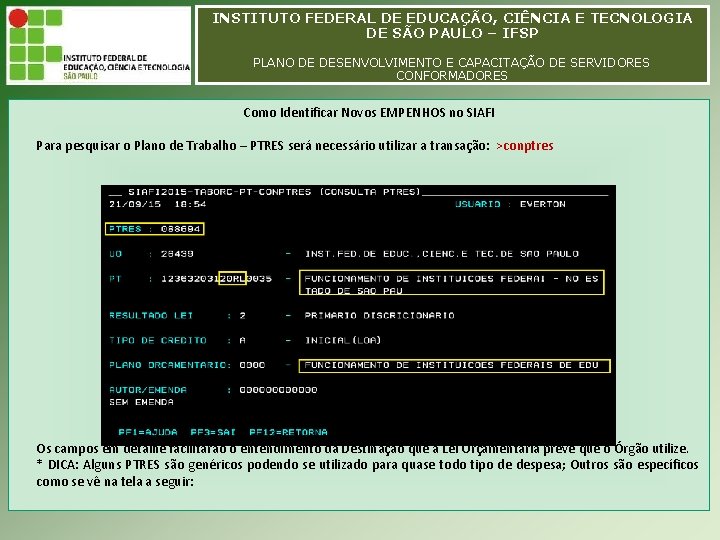Click the PF1=AJUDA help key
720x540 pixels.
click(148, 432)
